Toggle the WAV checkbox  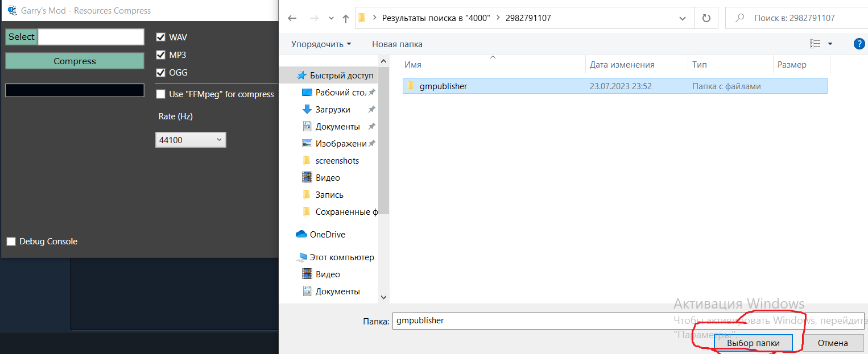(x=160, y=38)
